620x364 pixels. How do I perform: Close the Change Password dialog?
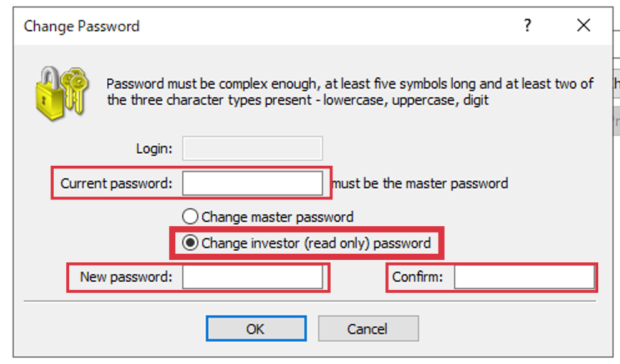coord(584,26)
